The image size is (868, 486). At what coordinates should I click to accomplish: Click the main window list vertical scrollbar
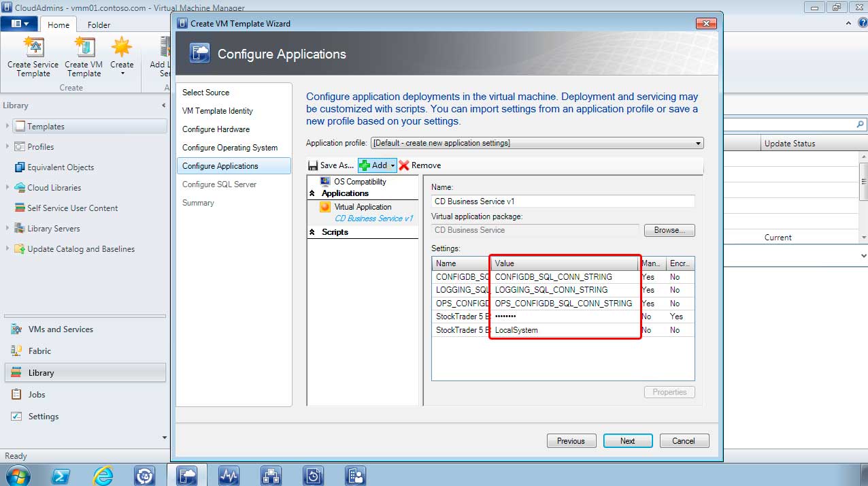pyautogui.click(x=864, y=196)
